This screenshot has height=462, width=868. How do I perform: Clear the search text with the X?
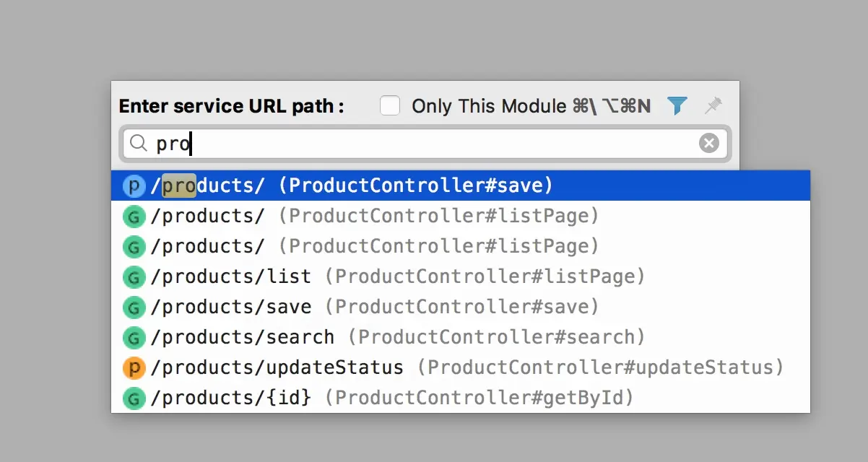click(709, 144)
